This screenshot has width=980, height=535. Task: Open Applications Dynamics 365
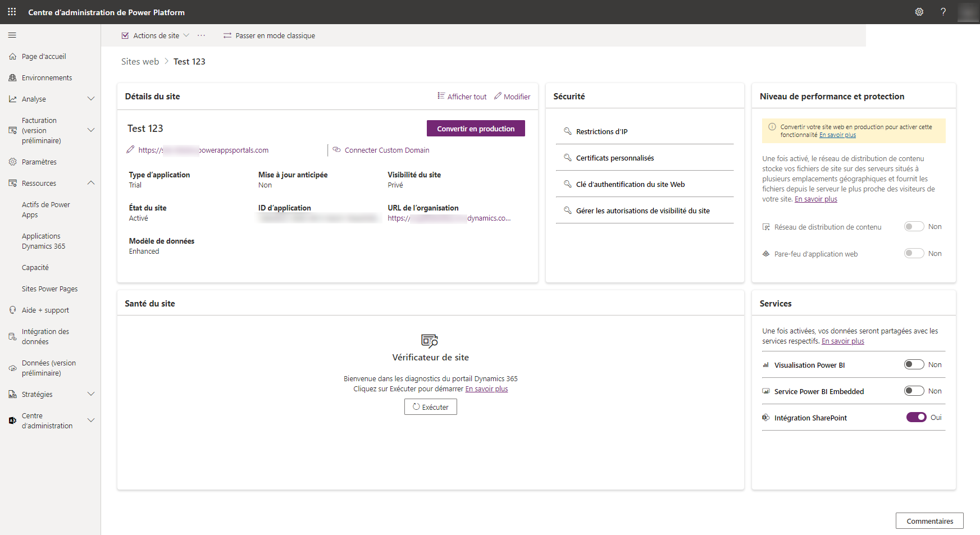tap(43, 241)
